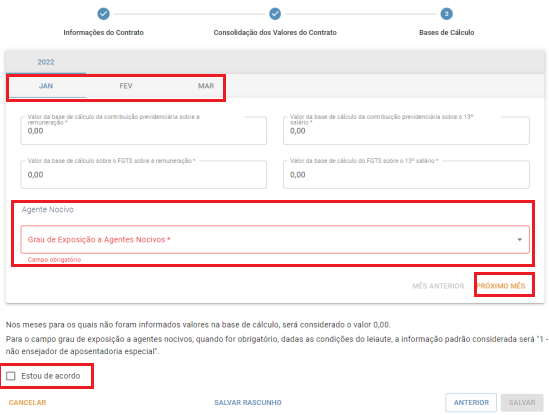549x415 pixels.
Task: Switch to the JAN month tab
Action: pos(46,86)
